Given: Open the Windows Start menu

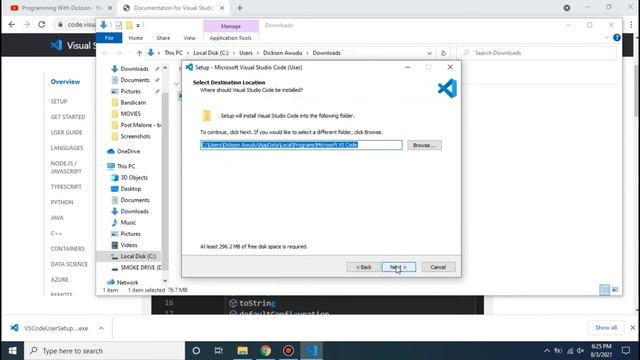Looking at the screenshot, I should (x=12, y=351).
